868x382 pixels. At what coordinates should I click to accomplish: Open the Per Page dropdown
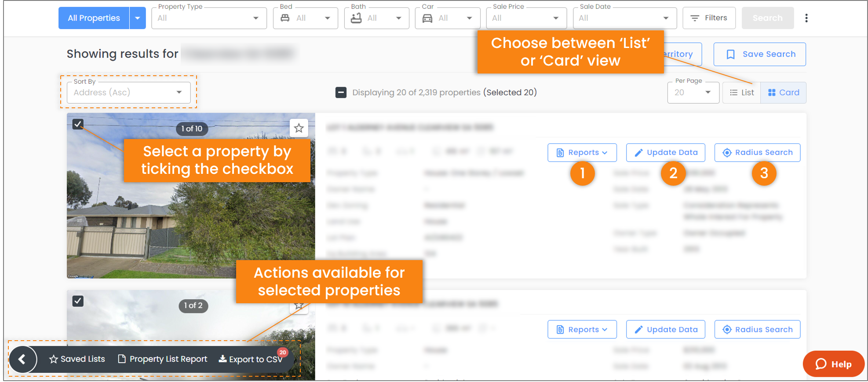[x=693, y=92]
